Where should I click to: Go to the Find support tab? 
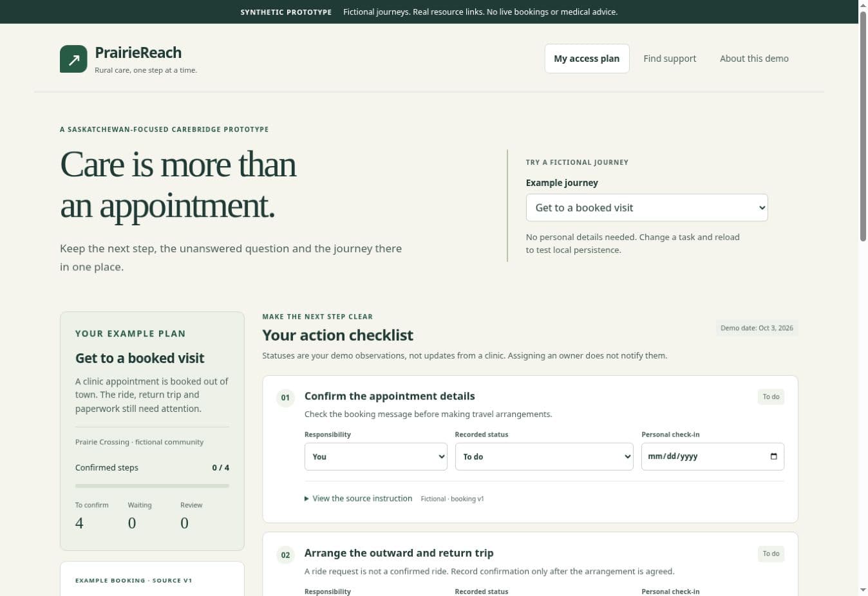670,59
